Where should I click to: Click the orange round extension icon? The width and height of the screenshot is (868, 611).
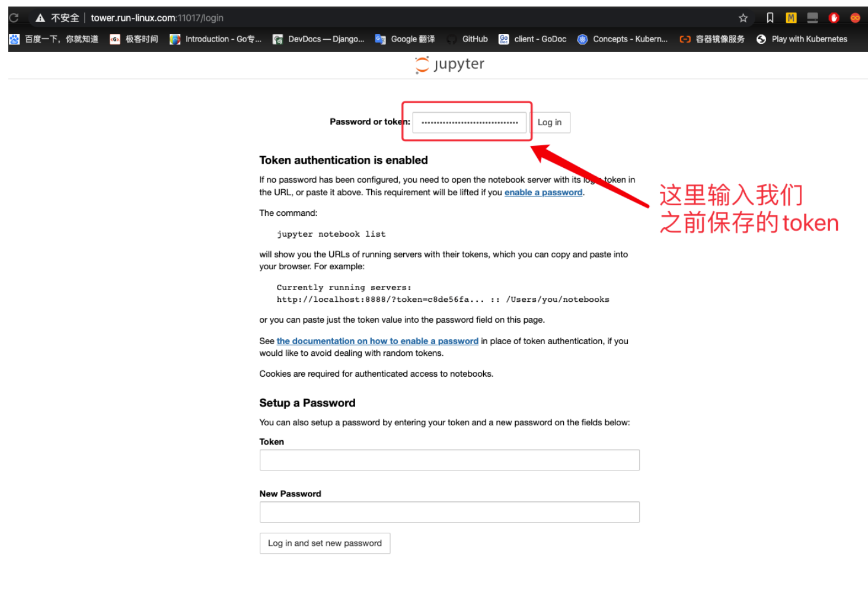[x=855, y=18]
